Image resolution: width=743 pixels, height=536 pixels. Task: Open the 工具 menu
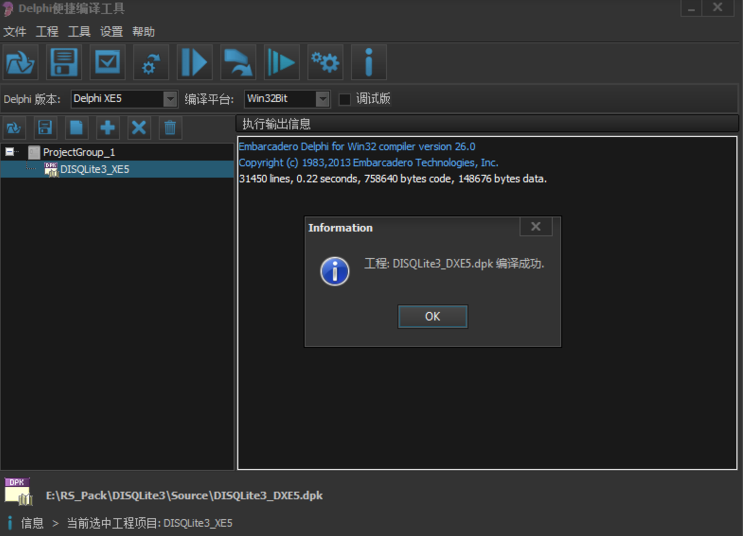79,32
